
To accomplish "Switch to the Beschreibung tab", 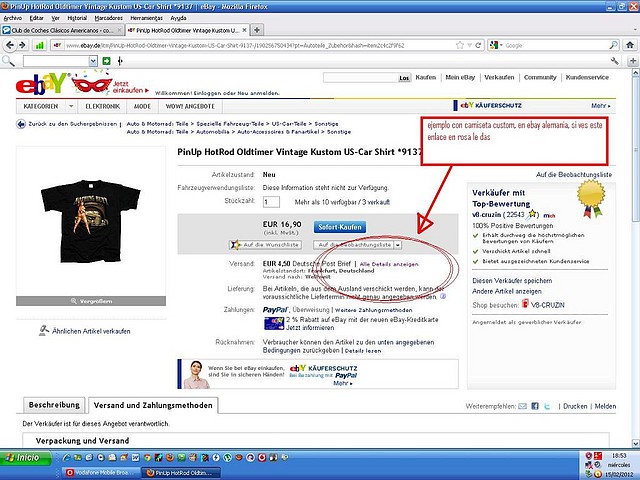I will tap(54, 405).
